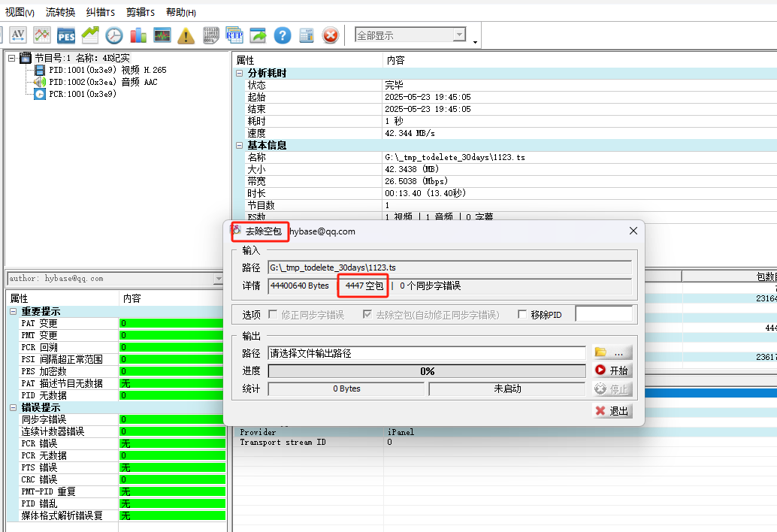Open the bar chart statistics icon
Image resolution: width=777 pixels, height=532 pixels.
(x=138, y=35)
